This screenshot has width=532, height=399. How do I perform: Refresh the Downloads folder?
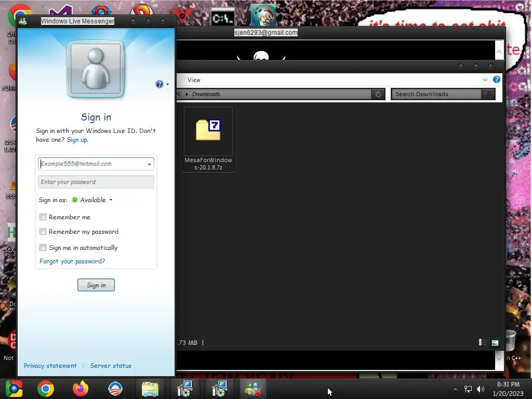point(378,95)
